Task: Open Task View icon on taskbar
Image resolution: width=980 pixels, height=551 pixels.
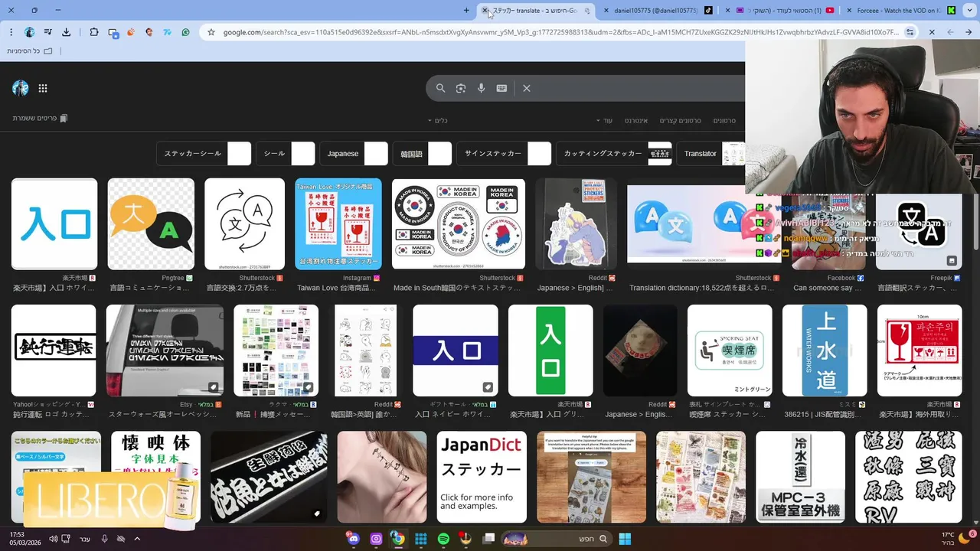Action: point(488,539)
